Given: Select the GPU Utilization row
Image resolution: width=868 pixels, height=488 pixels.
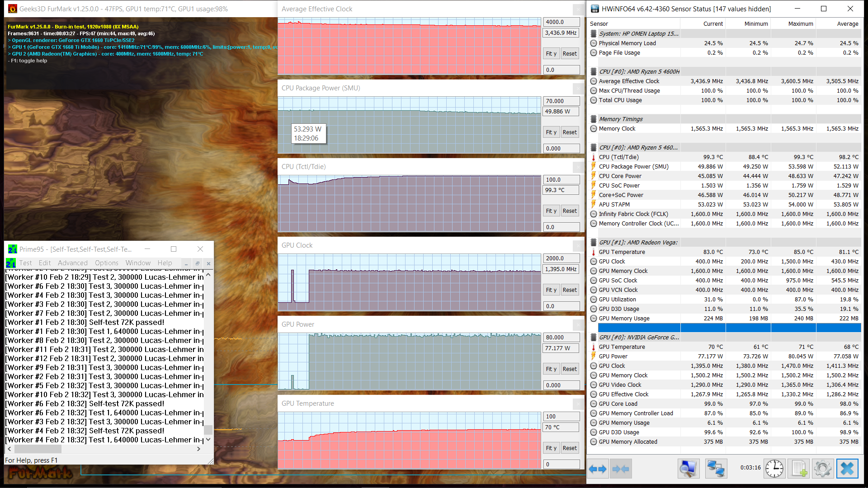Looking at the screenshot, I should coord(725,300).
